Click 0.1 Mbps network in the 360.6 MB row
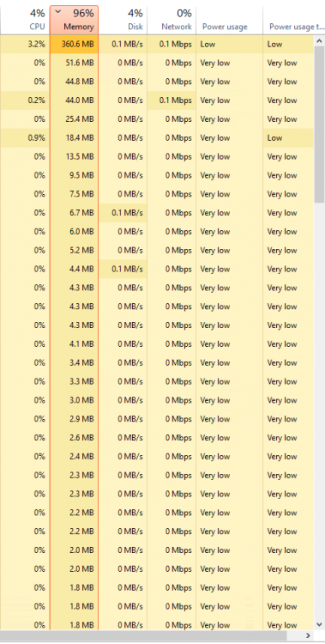 tap(175, 45)
